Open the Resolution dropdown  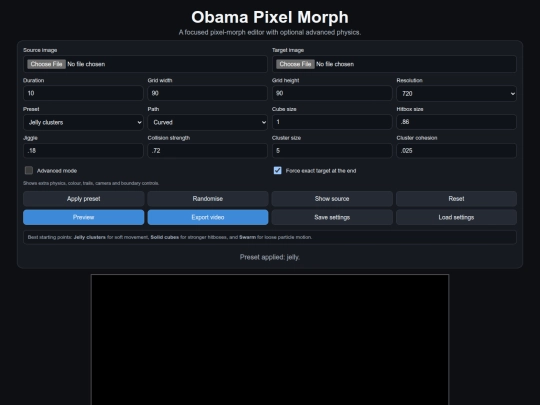(x=456, y=93)
